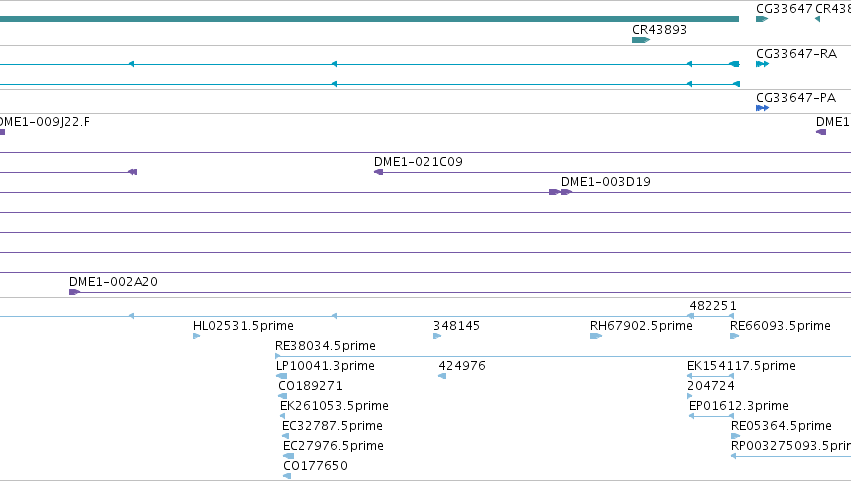
Task: Click the CO189271 label
Action: point(310,386)
